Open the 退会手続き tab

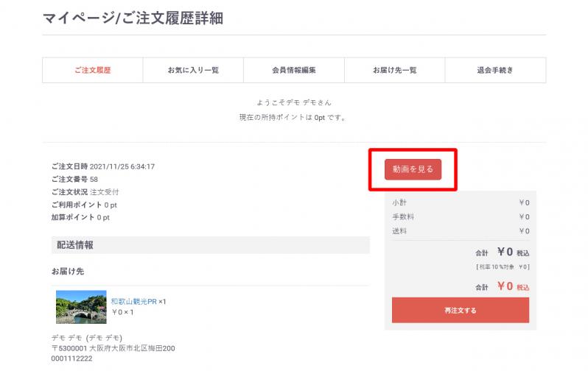tap(495, 71)
